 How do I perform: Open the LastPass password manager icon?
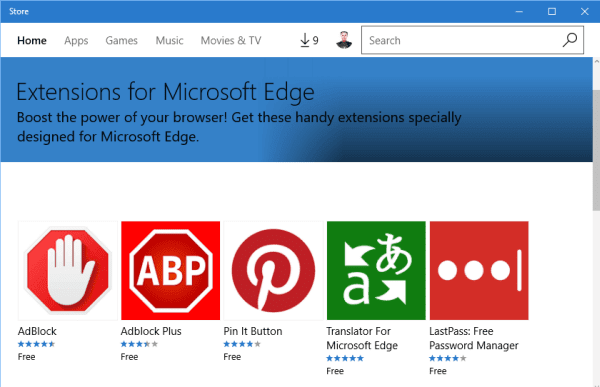(x=479, y=270)
